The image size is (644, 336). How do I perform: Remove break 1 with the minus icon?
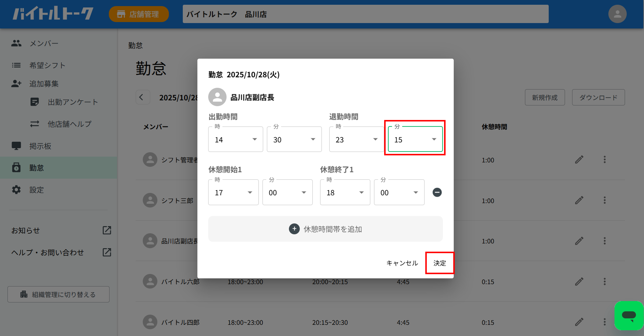[x=437, y=192]
